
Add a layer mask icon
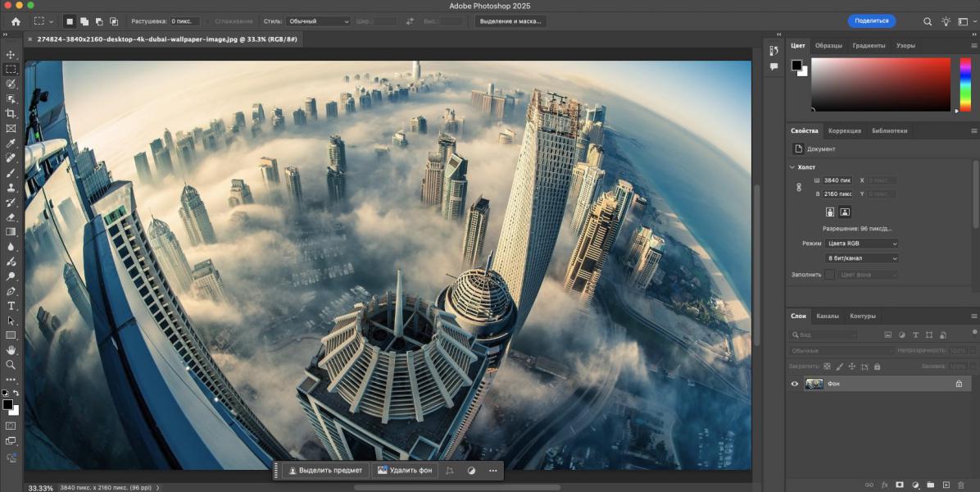coord(899,485)
